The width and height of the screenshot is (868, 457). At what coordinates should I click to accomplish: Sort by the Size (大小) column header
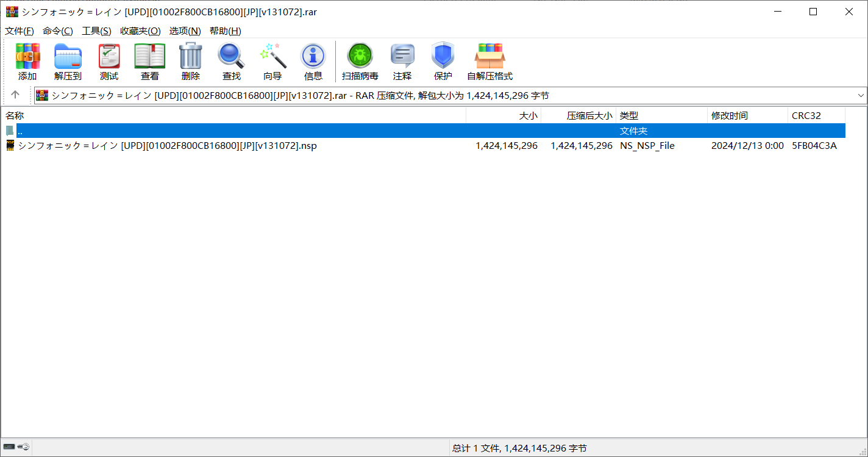point(528,115)
